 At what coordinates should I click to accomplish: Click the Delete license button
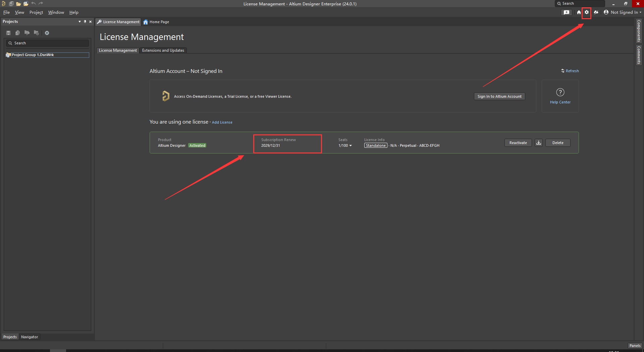tap(558, 143)
